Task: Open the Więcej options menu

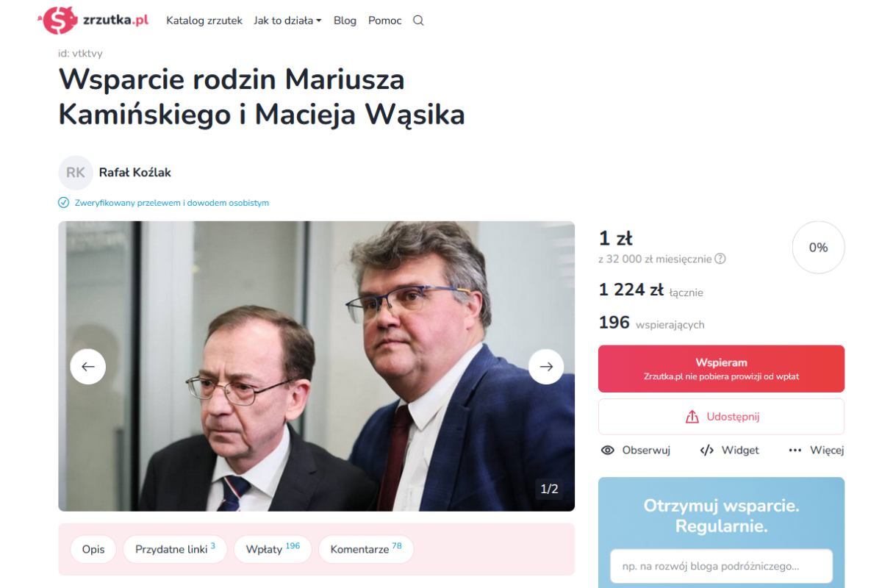Action: click(816, 451)
